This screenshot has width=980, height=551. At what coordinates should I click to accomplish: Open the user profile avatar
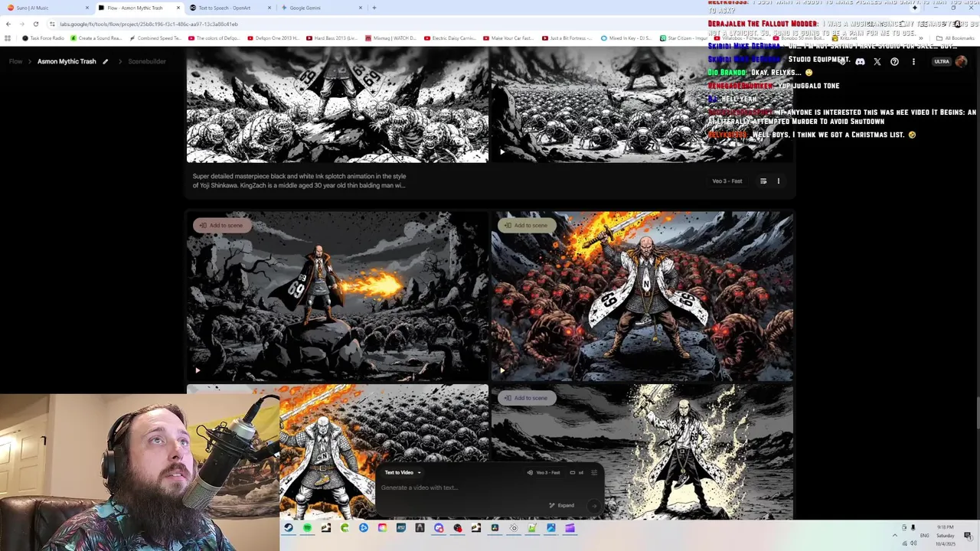pyautogui.click(x=961, y=61)
